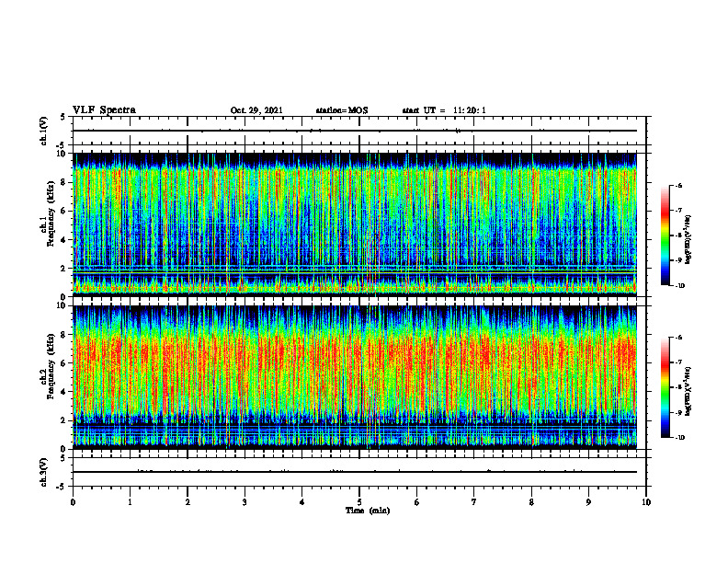This screenshot has width=728, height=563.
Task: Click the ch.2 frequency axis "2" tick label
Action: pyautogui.click(x=64, y=420)
